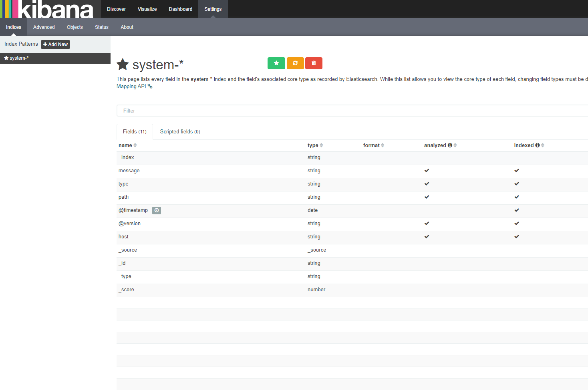Navigate to the Dashboard tab
This screenshot has height=391, width=588.
181,9
